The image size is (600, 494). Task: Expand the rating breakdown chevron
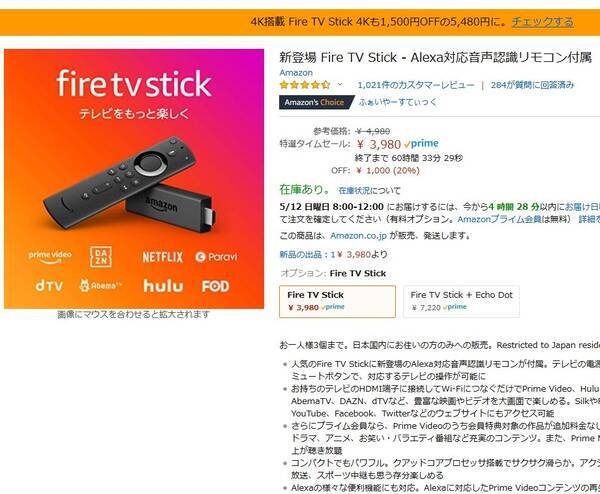click(x=340, y=85)
